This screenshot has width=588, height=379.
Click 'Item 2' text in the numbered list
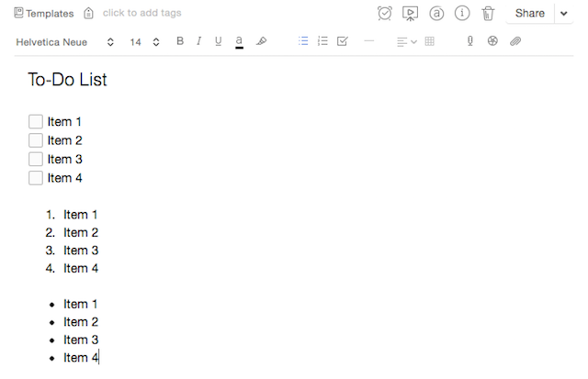tap(81, 232)
